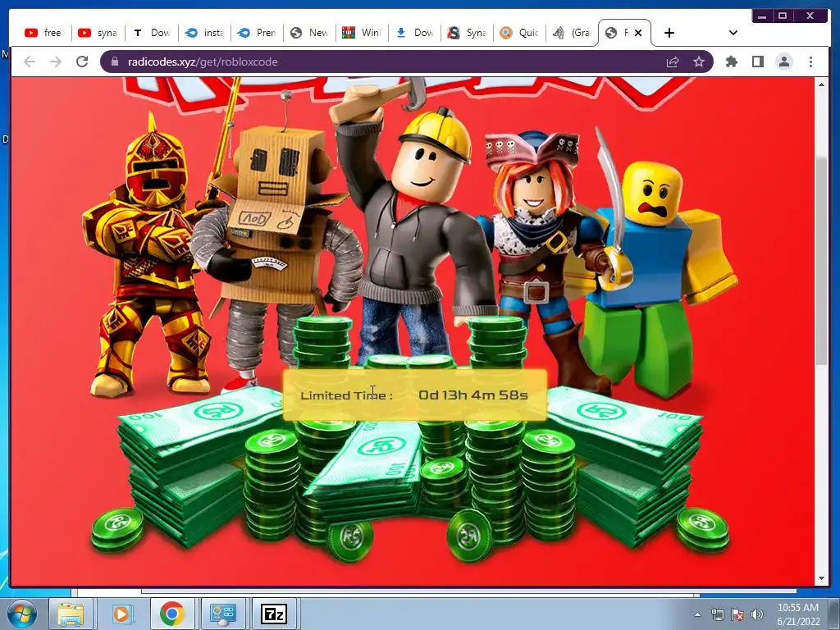Open the Chrome three-dot menu
Screen dimensions: 840x630
pos(810,62)
